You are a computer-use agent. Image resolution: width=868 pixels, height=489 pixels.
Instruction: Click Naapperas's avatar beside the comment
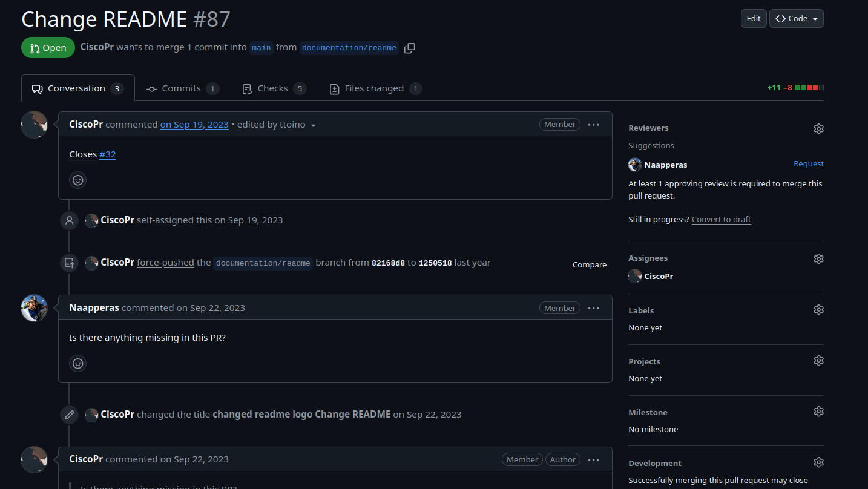point(35,308)
